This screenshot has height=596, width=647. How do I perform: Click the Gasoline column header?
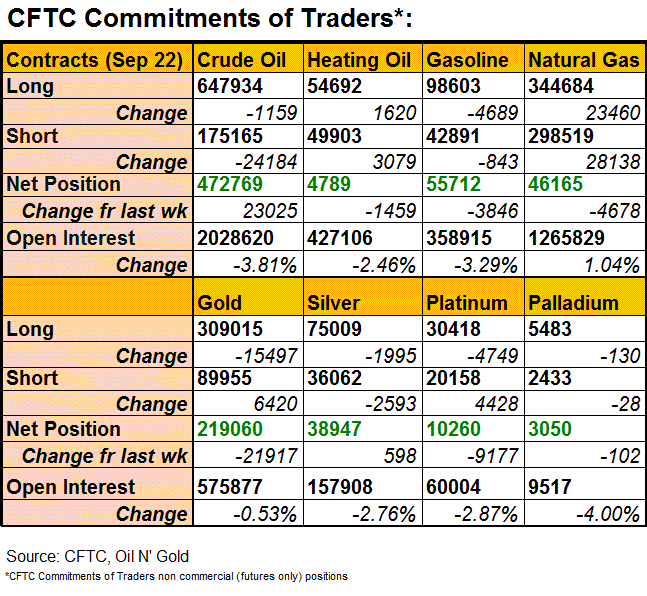(x=468, y=60)
